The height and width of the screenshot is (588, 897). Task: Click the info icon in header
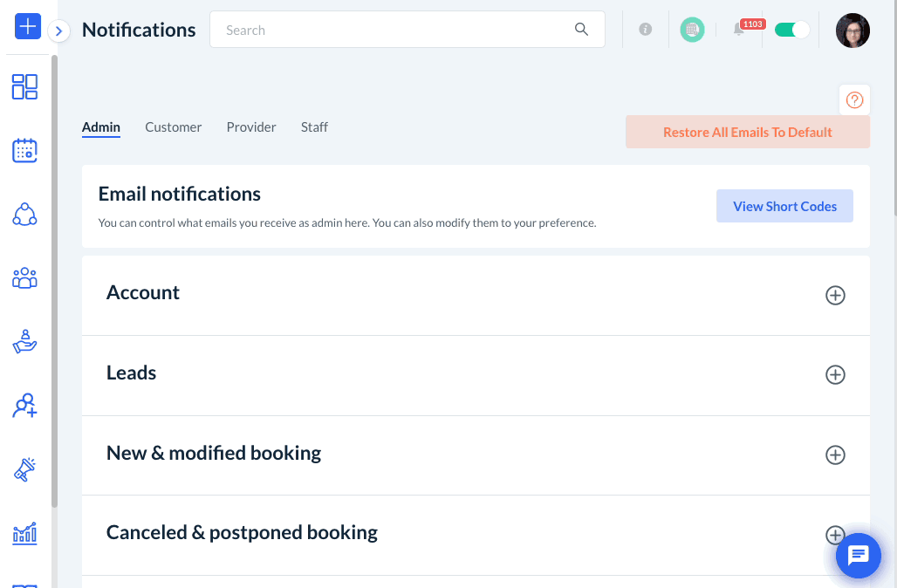[646, 30]
